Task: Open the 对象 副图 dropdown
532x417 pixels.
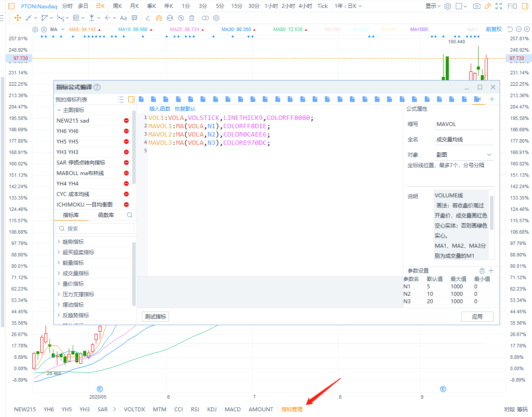Action: [464, 154]
